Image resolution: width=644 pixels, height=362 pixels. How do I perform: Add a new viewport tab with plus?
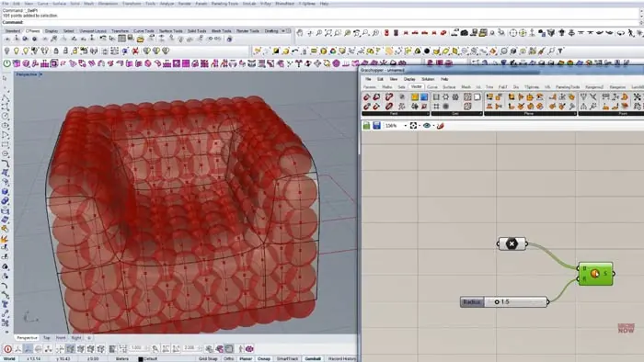pyautogui.click(x=89, y=338)
